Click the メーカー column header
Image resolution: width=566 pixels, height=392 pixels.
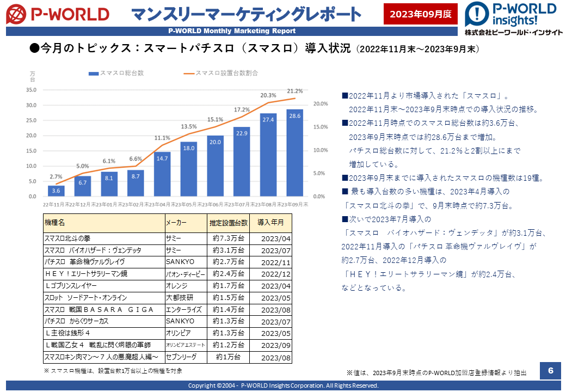pos(186,223)
